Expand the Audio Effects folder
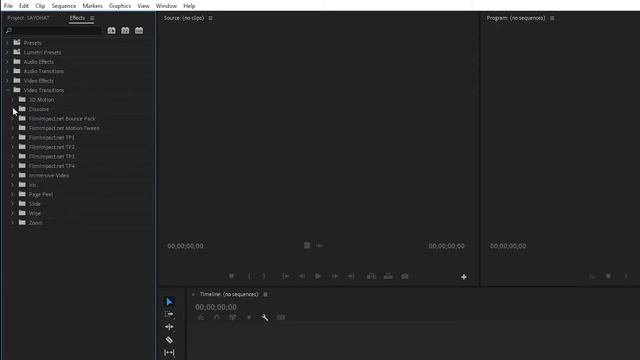This screenshot has width=640, height=360. 7,62
